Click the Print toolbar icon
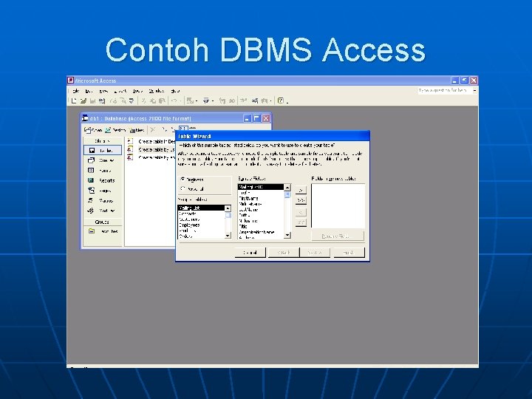Screen dimensions: 532x399 pyautogui.click(x=113, y=100)
